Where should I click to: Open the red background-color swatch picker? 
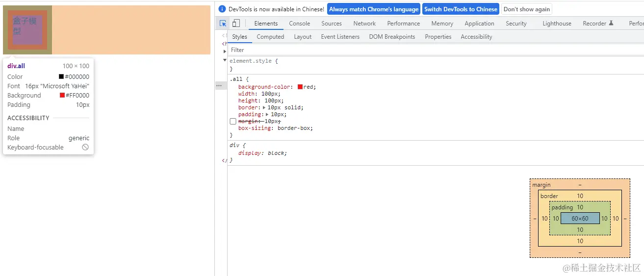(x=300, y=87)
